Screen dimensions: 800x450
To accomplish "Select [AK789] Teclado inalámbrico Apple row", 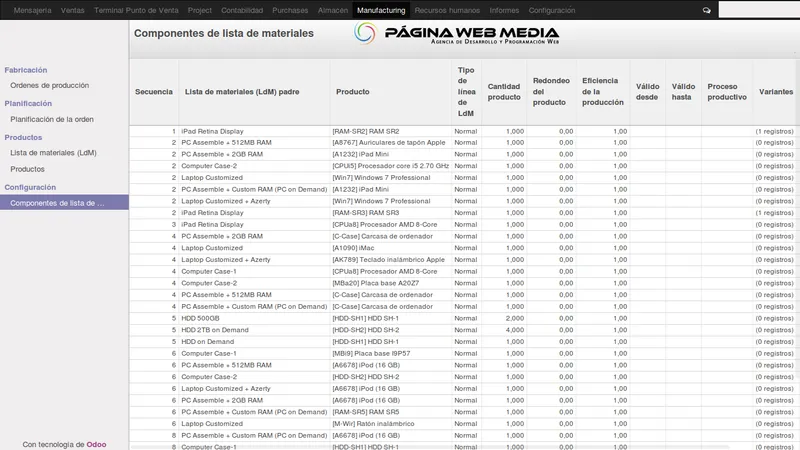I will pyautogui.click(x=464, y=260).
